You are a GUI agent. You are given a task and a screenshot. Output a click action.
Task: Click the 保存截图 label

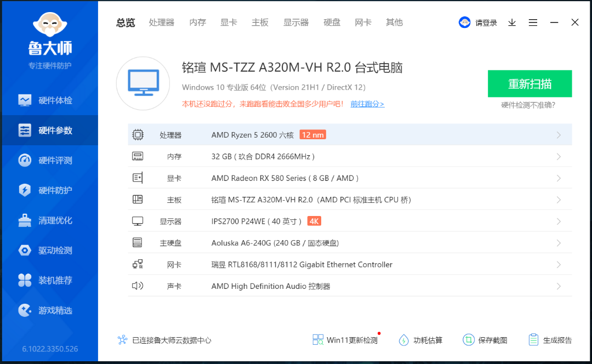493,340
